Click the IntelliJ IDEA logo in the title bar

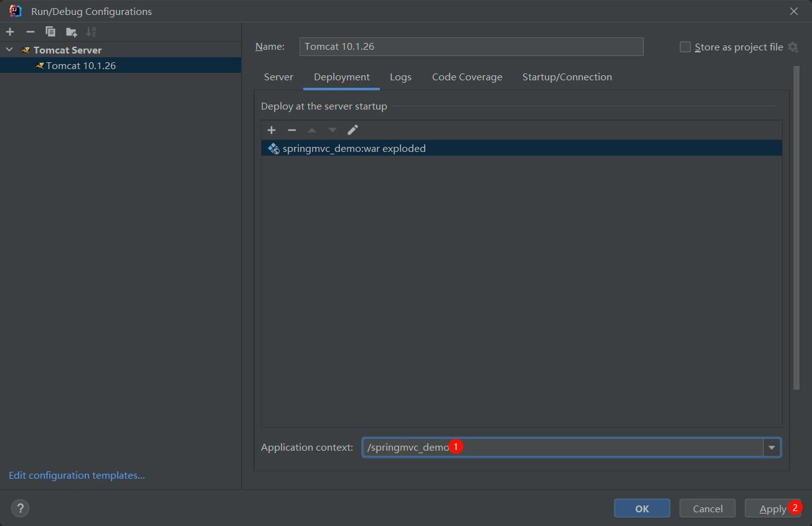tap(16, 11)
